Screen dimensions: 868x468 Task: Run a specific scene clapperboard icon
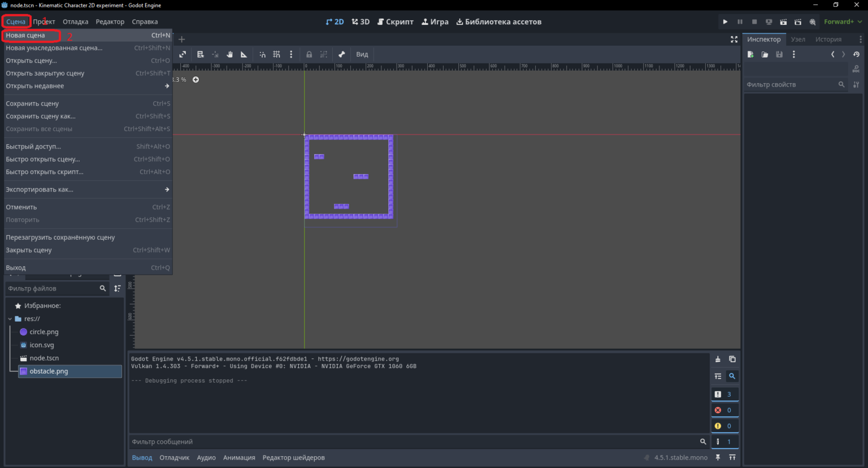point(798,22)
